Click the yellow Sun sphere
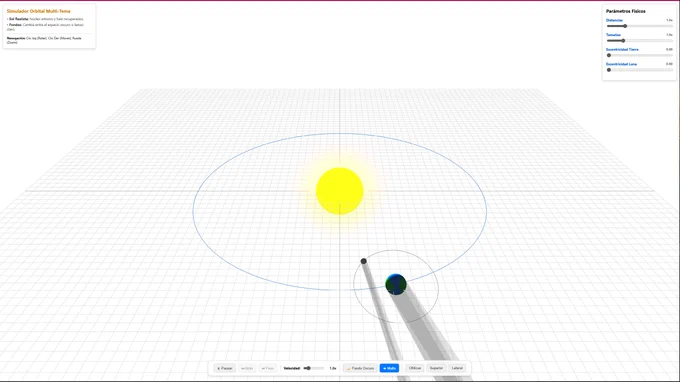 coord(340,191)
